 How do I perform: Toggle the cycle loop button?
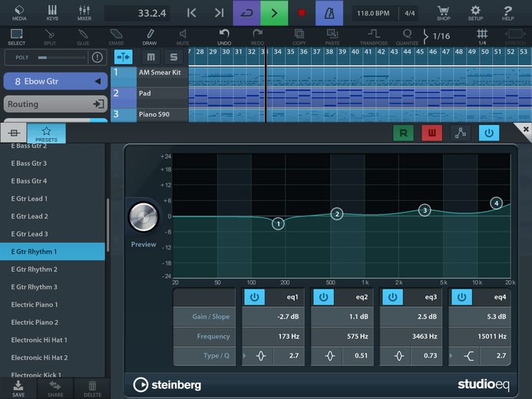(x=246, y=13)
